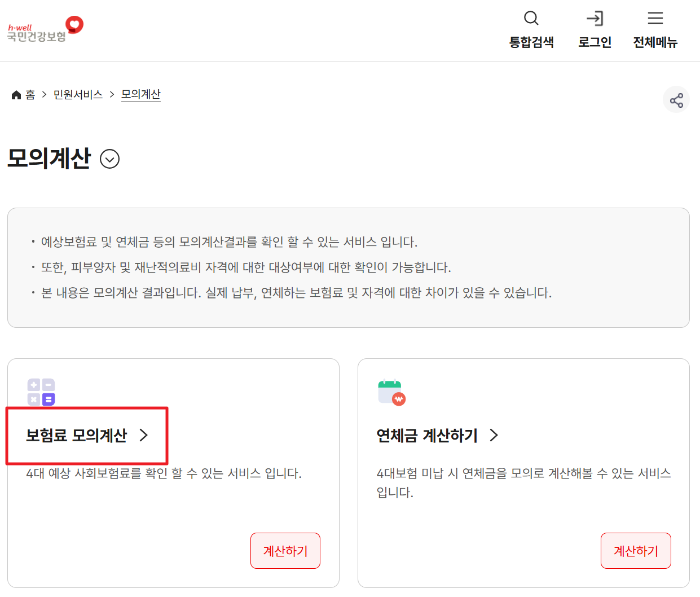The height and width of the screenshot is (597, 700).
Task: Click description 4대보험 미납 시 연체금을
Action: [x=524, y=482]
